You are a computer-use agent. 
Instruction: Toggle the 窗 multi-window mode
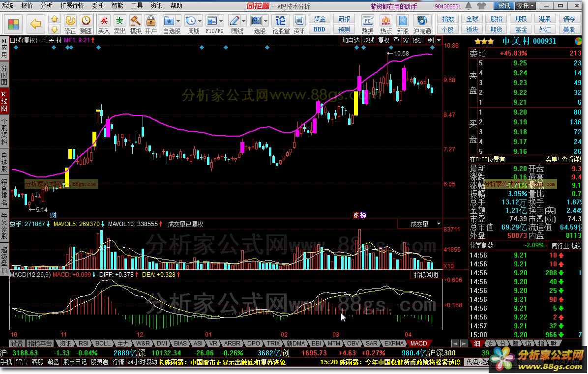[x=406, y=40]
